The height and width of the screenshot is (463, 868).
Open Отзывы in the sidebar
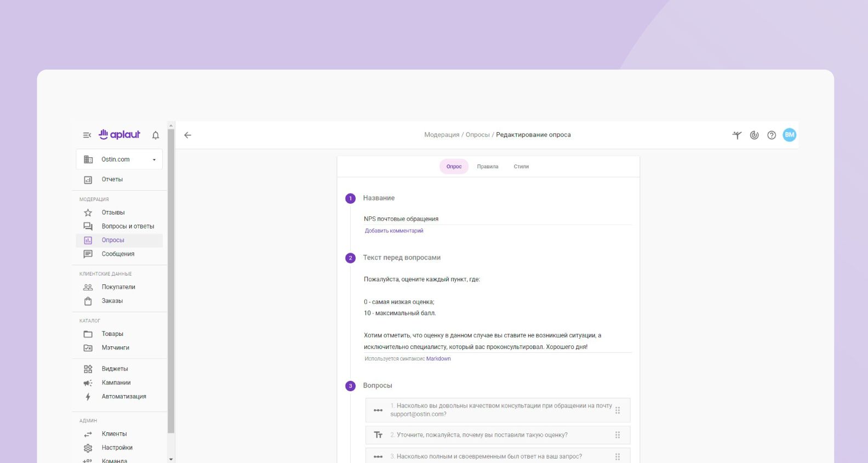pos(113,213)
